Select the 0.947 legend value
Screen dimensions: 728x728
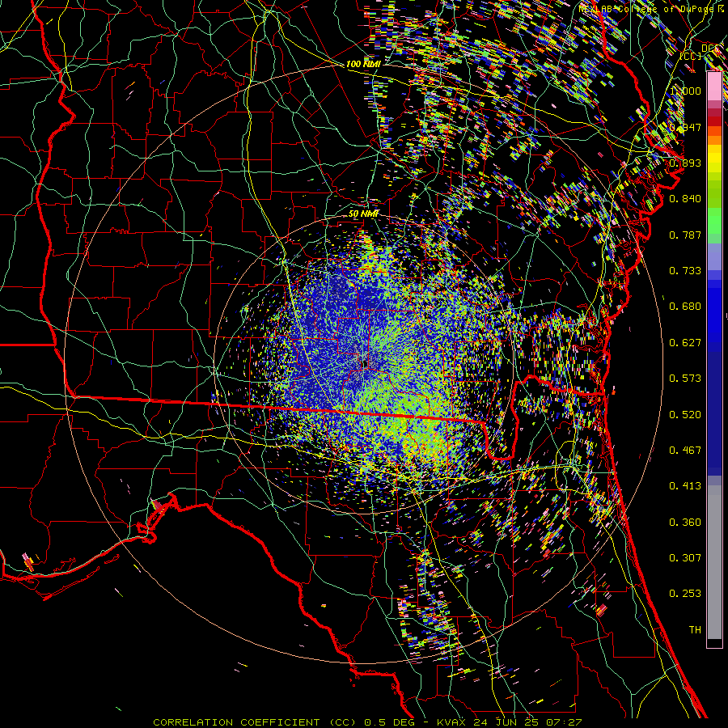coord(685,127)
